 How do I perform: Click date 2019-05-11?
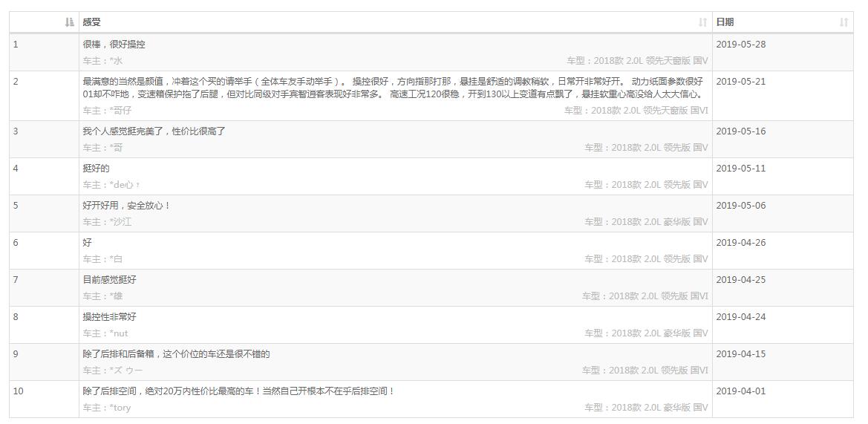point(741,169)
